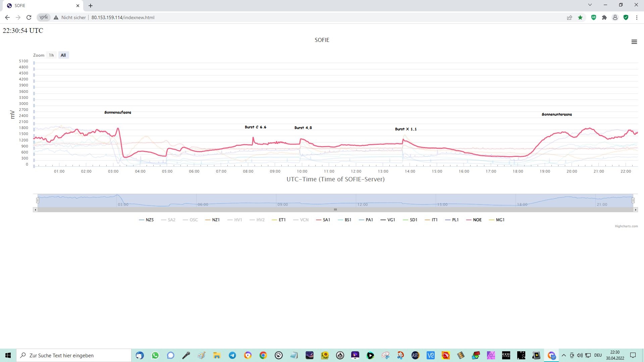Select the All zoom range
644x362 pixels.
tap(63, 55)
